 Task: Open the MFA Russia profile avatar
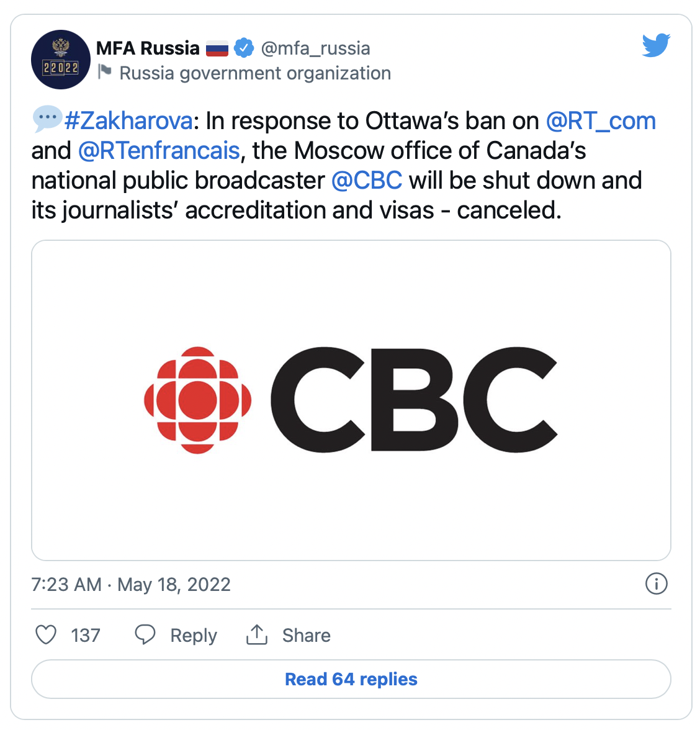tap(61, 60)
